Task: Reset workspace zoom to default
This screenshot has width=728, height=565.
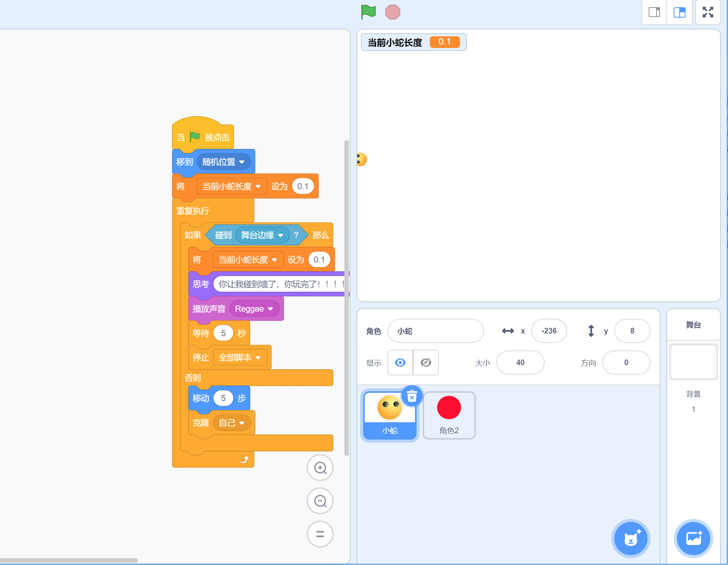Action: [x=320, y=534]
